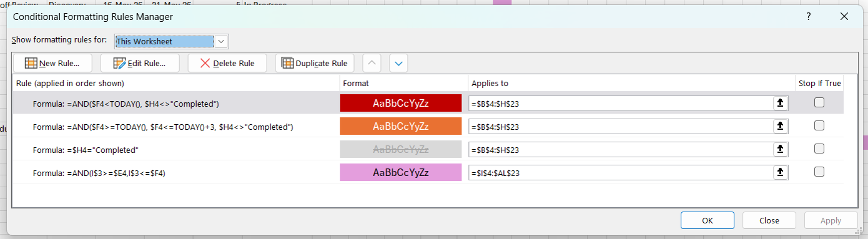Open Edit Rule dialog
The image size is (868, 239).
140,63
